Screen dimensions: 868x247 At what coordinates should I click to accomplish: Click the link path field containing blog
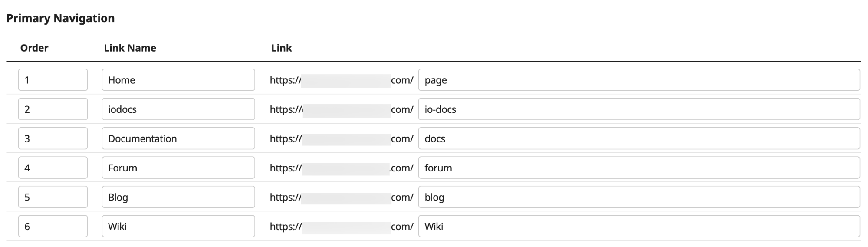(x=639, y=197)
